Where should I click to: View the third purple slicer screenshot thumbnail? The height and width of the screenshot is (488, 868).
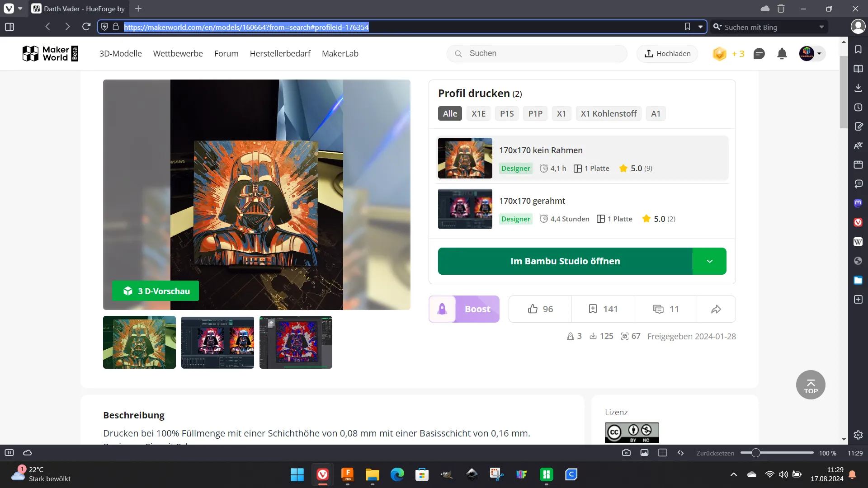[296, 342]
